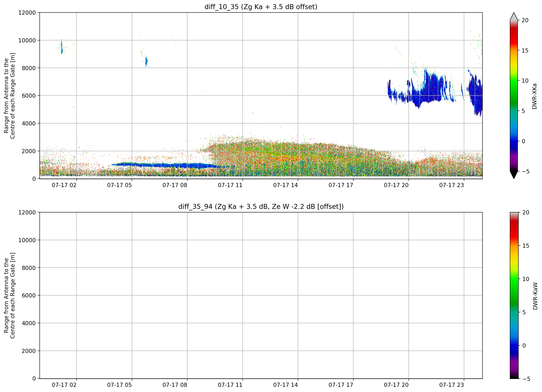Click "07-17 02" tick under the diff_10_35 plot
The width and height of the screenshot is (542, 392).
tap(64, 185)
